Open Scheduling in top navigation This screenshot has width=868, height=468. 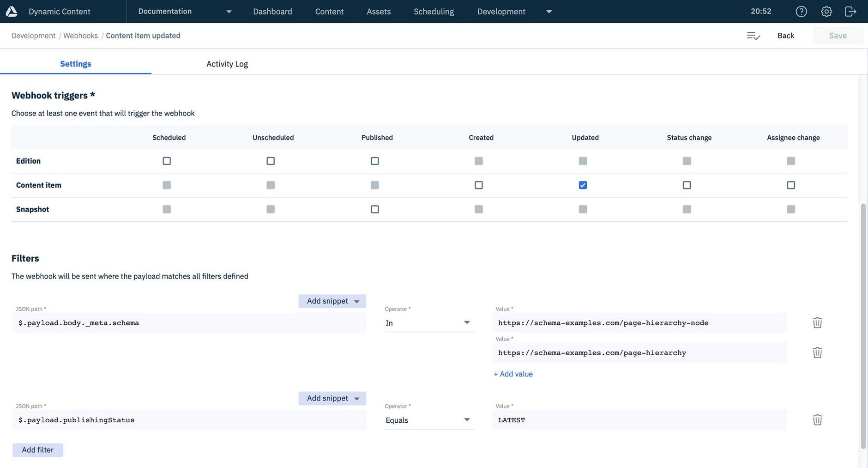434,12
